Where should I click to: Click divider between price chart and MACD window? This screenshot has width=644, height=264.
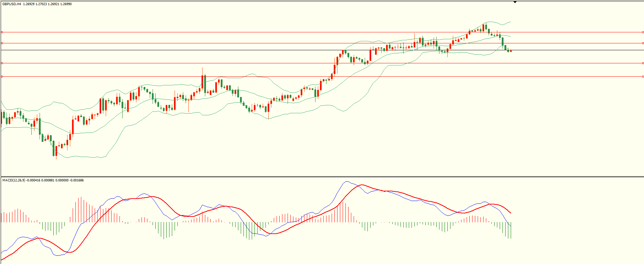(x=322, y=177)
